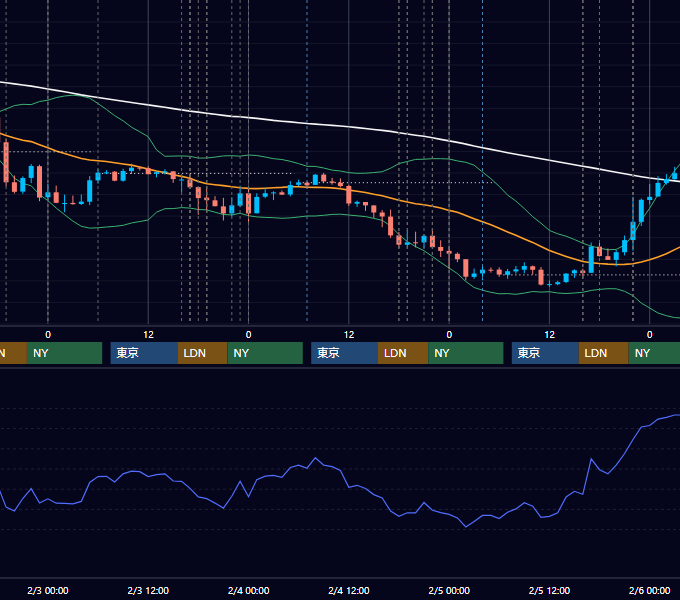The image size is (680, 600).
Task: Select the 東京 session block on 2/5
Action: pyautogui.click(x=545, y=353)
